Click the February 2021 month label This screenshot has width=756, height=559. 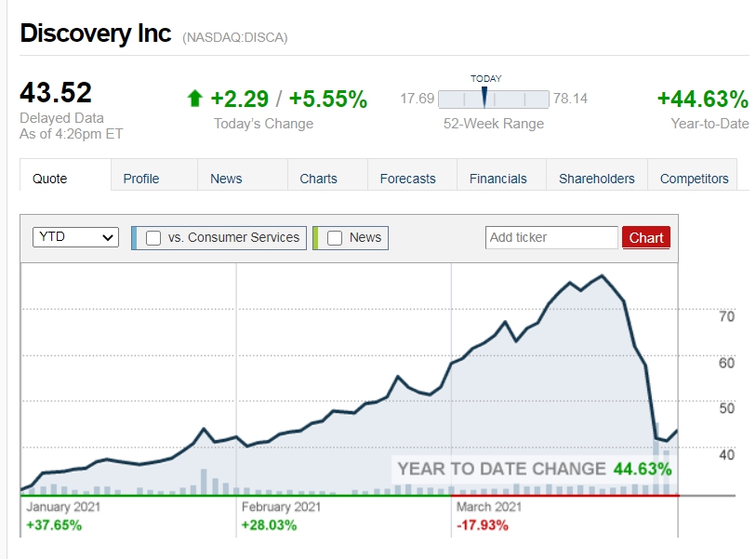[x=281, y=507]
